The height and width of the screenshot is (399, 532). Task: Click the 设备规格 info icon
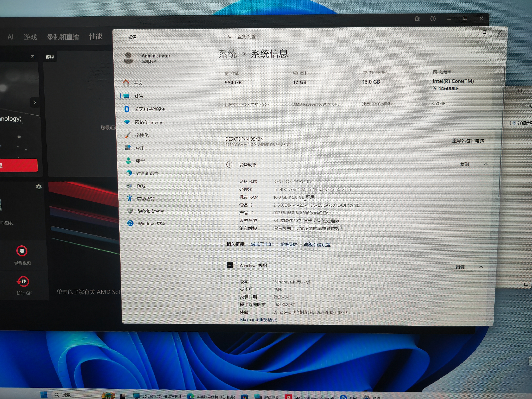tap(229, 165)
